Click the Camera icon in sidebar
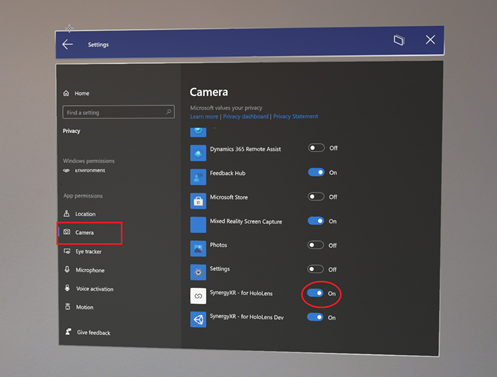Viewport: 497px width, 377px height. coord(67,232)
